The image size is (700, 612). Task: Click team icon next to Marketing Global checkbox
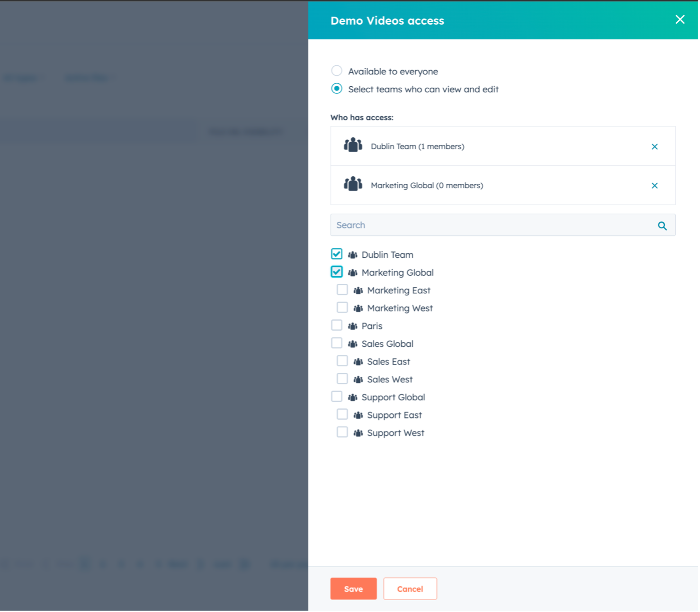click(x=353, y=273)
